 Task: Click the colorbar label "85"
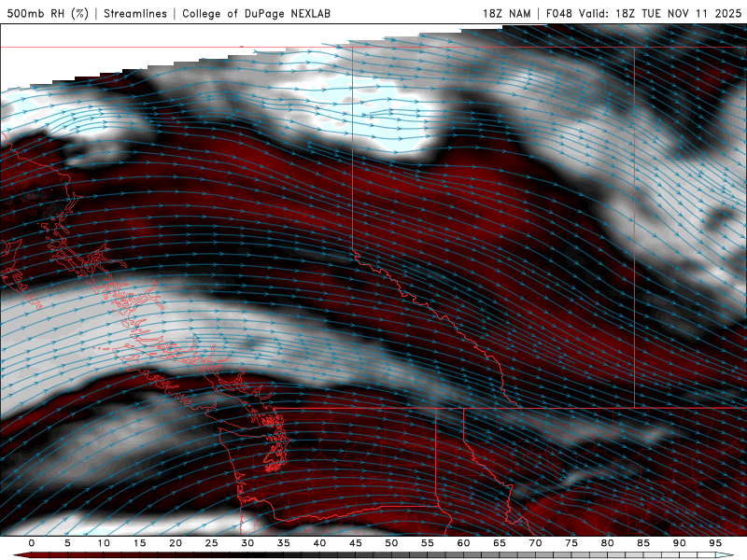click(x=643, y=543)
